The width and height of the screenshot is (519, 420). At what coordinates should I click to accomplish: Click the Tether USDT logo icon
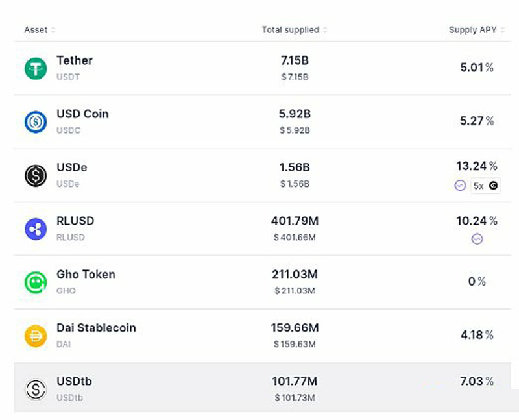tap(36, 68)
